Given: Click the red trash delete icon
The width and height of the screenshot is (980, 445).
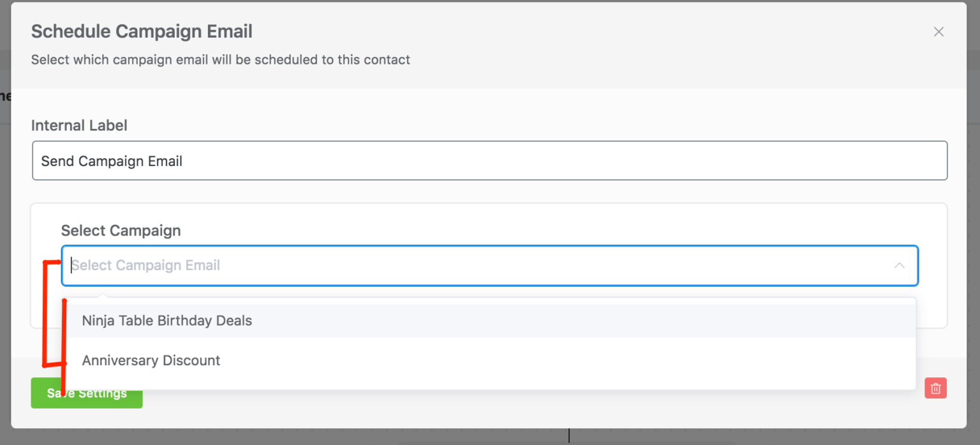Looking at the screenshot, I should pyautogui.click(x=935, y=388).
